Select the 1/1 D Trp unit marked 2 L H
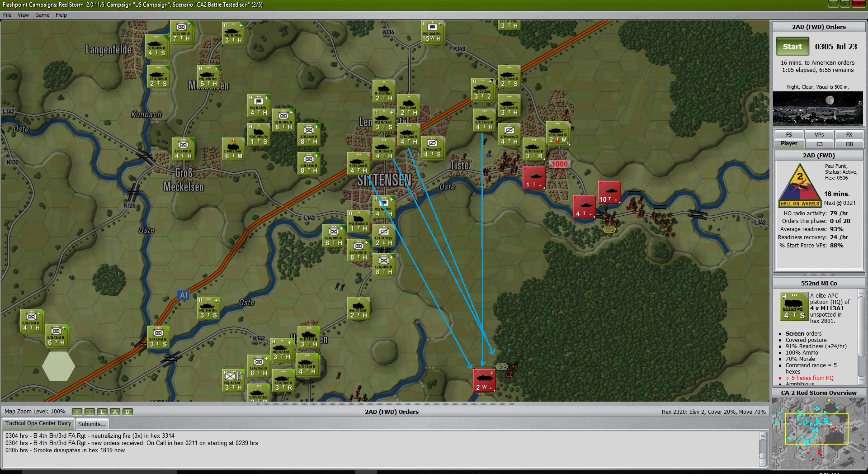 384,236
